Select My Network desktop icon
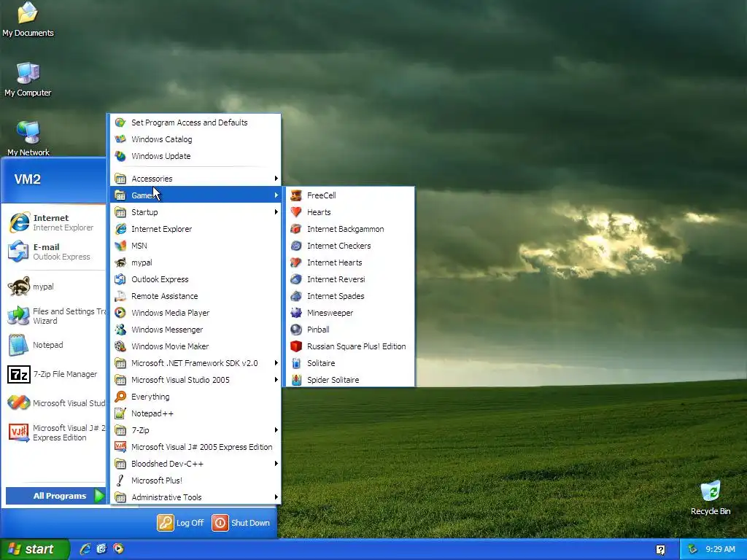This screenshot has height=560, width=747. (28, 139)
